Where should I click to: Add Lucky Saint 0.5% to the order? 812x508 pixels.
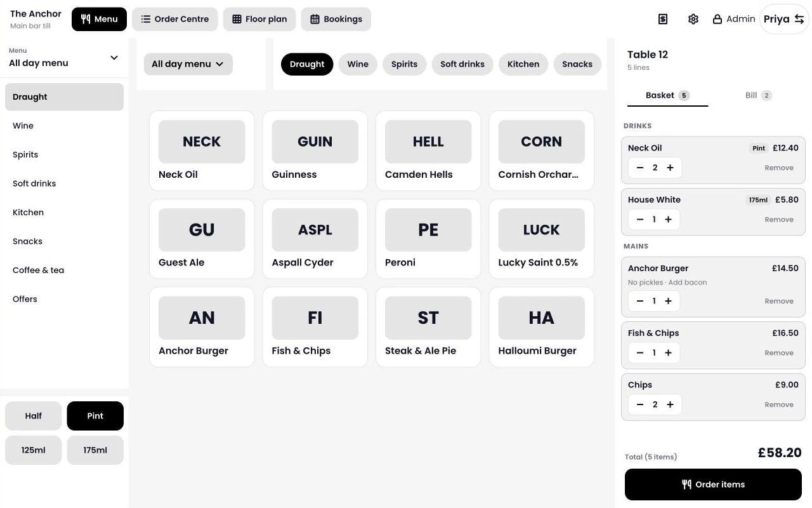(542, 239)
